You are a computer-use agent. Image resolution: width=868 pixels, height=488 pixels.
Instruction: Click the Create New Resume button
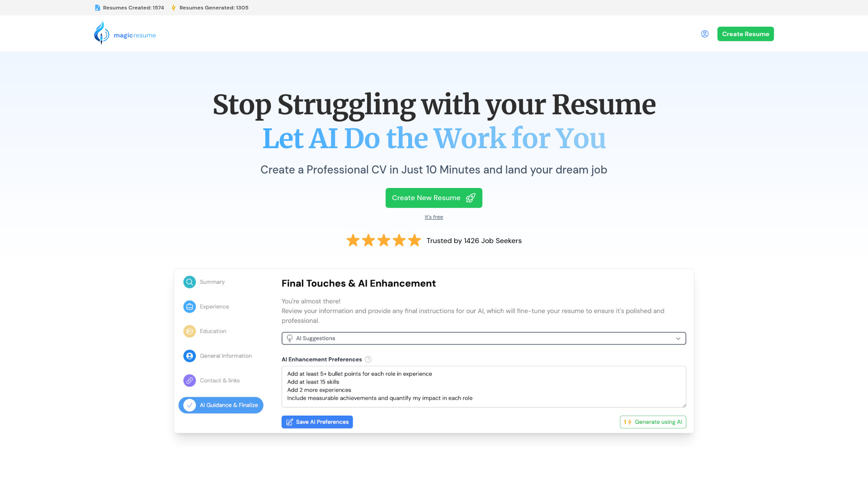[434, 198]
